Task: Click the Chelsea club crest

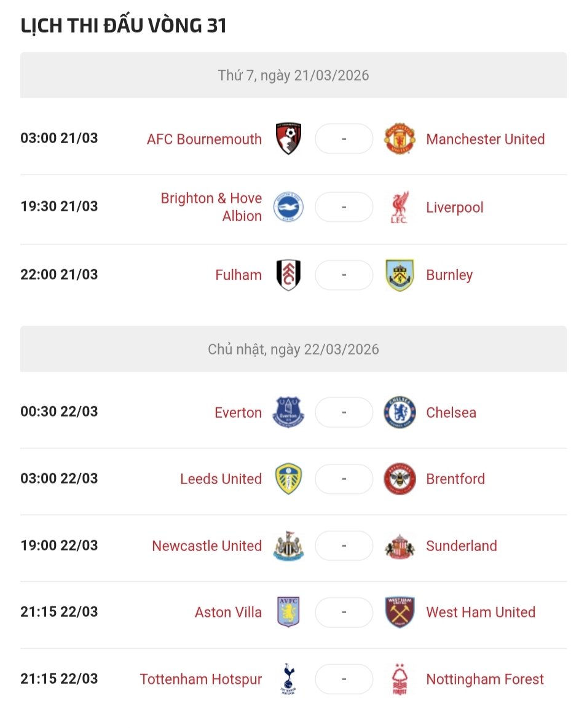Action: (400, 412)
